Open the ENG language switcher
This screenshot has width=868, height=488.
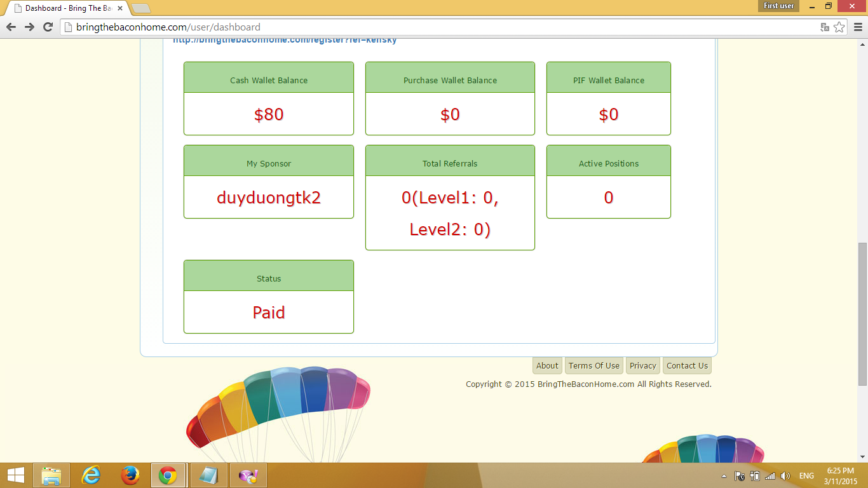[806, 475]
